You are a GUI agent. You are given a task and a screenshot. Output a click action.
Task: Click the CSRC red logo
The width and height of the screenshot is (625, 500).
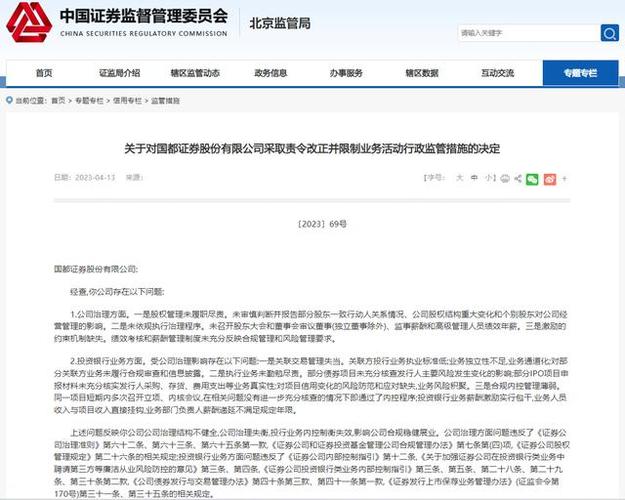click(29, 23)
